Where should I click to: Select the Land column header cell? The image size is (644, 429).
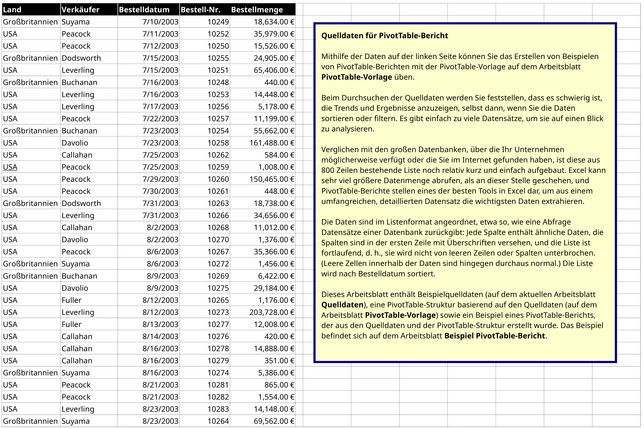coord(31,9)
